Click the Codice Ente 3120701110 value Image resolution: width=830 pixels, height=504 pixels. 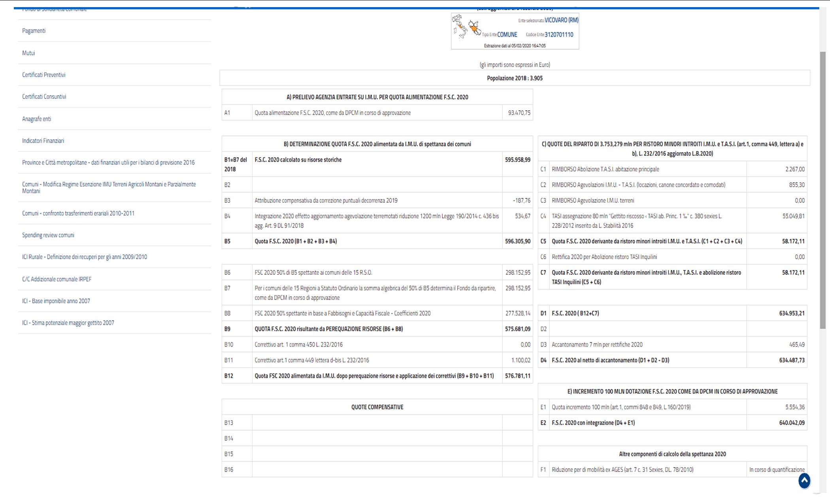tap(559, 34)
